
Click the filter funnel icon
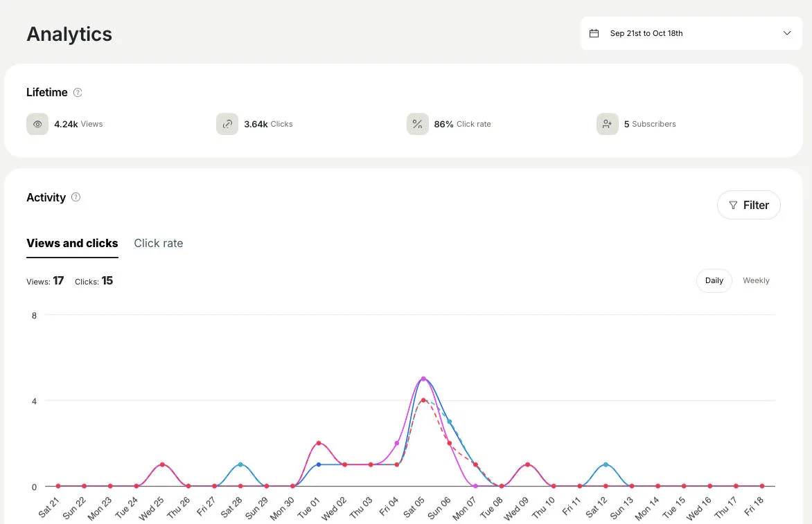[x=734, y=205]
